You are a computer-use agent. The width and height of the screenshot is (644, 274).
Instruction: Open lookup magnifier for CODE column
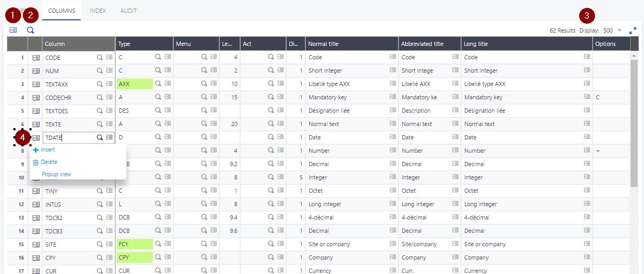pos(99,57)
